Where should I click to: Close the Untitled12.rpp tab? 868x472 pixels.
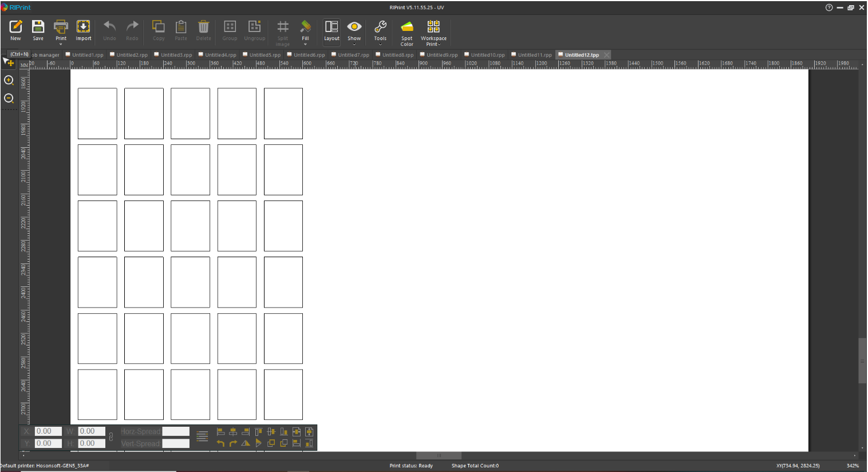coord(606,55)
